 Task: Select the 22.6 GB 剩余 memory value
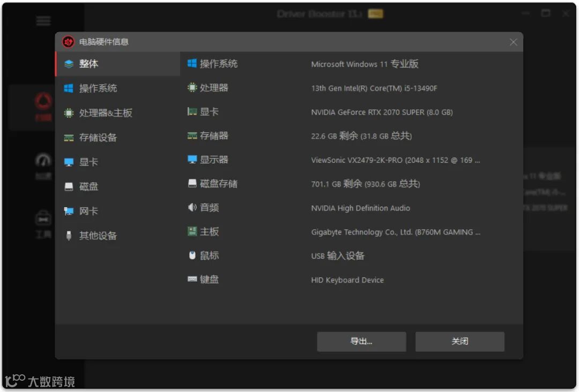pos(361,136)
